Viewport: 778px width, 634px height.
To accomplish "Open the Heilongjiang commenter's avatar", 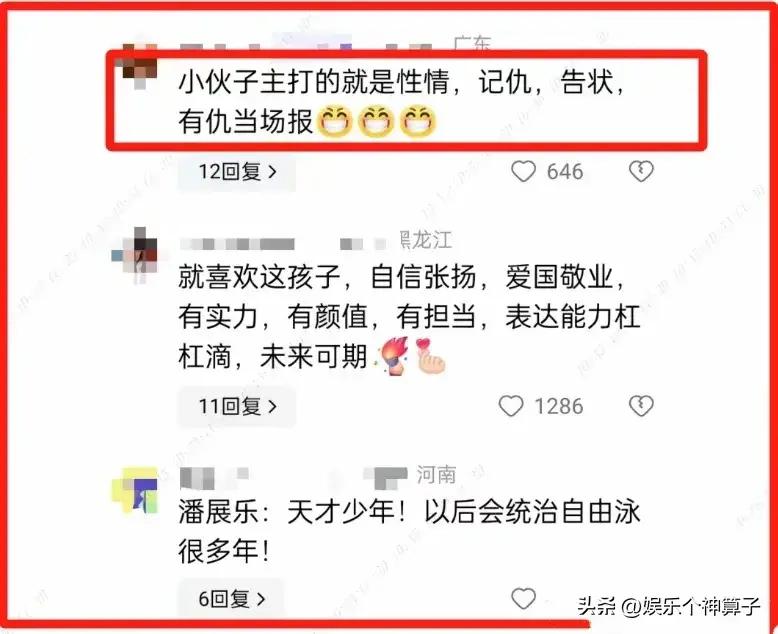I will [x=137, y=255].
